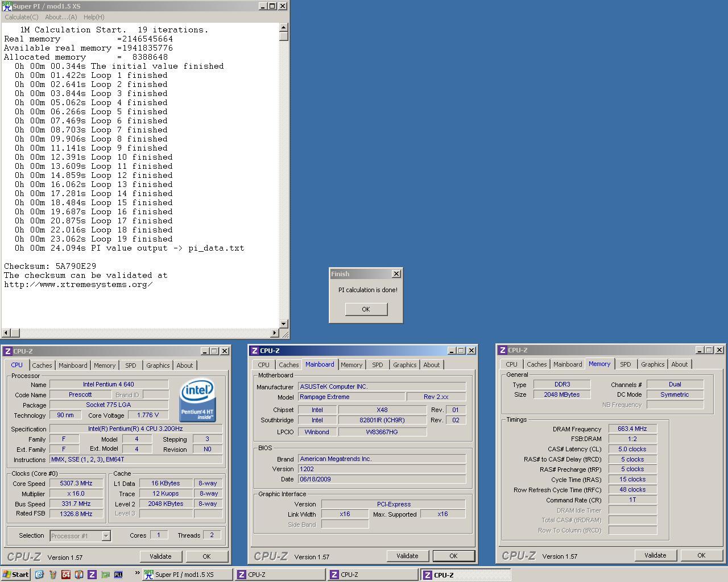Select the third CPU-Z taskbar button
728x582 pixels.
pos(466,575)
